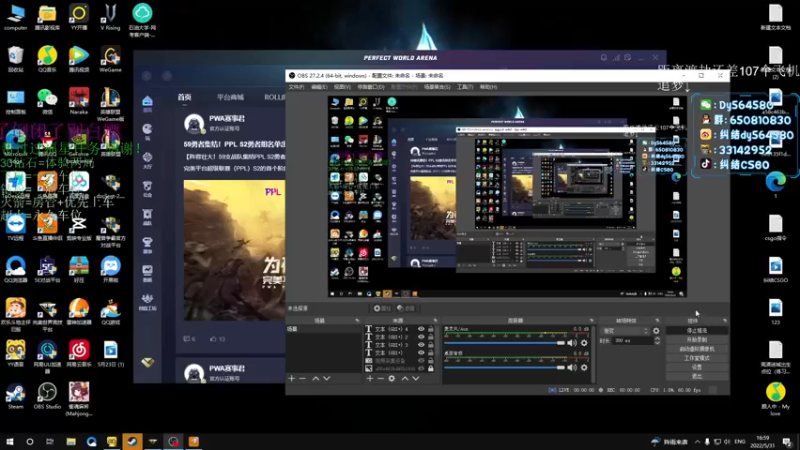Screen dimensions: 800x450
Task: Click the 属性 button above sources
Action: (382, 308)
